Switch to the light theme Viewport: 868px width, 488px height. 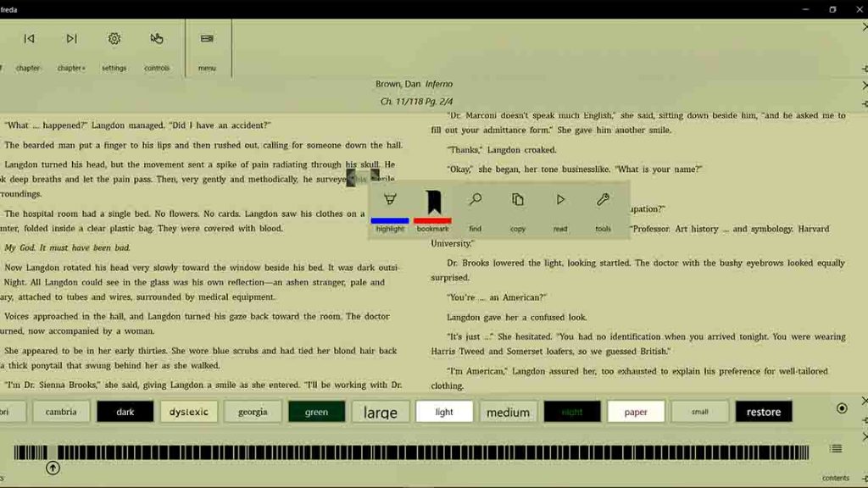tap(444, 412)
